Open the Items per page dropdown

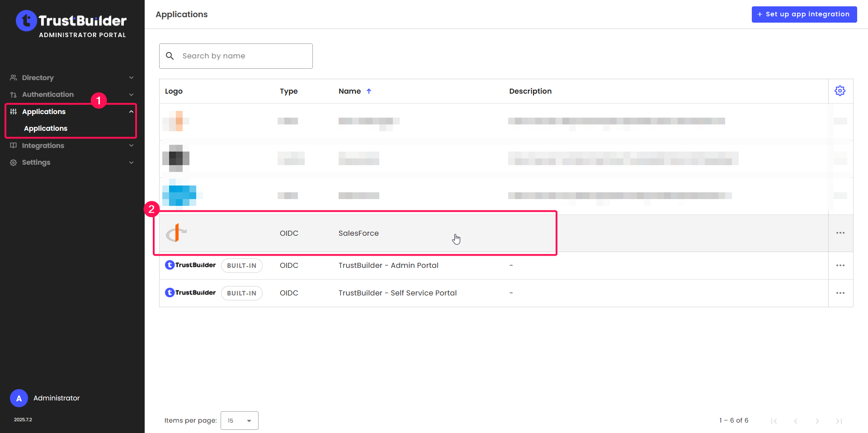239,420
